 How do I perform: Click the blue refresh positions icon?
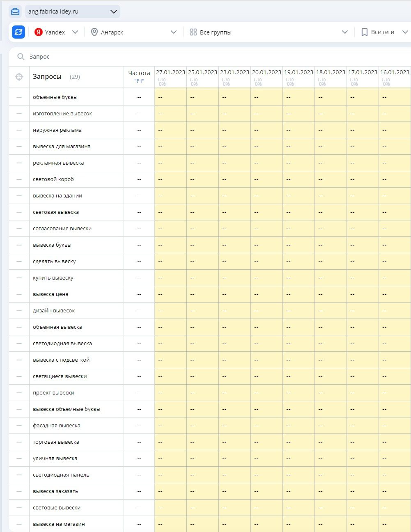(18, 32)
